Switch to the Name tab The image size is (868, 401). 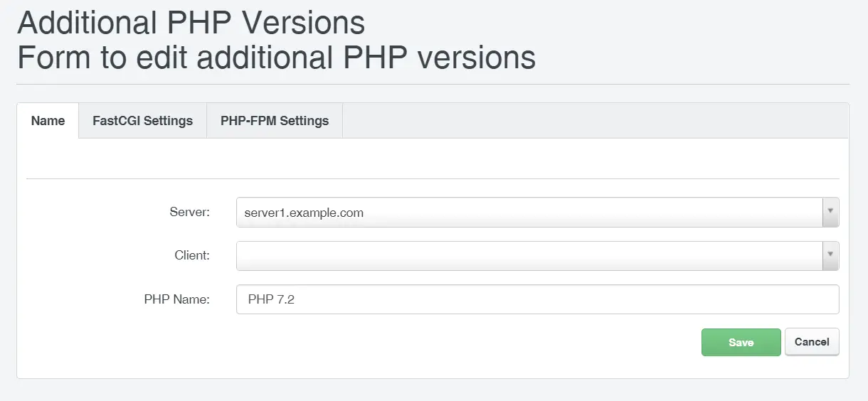coord(48,121)
